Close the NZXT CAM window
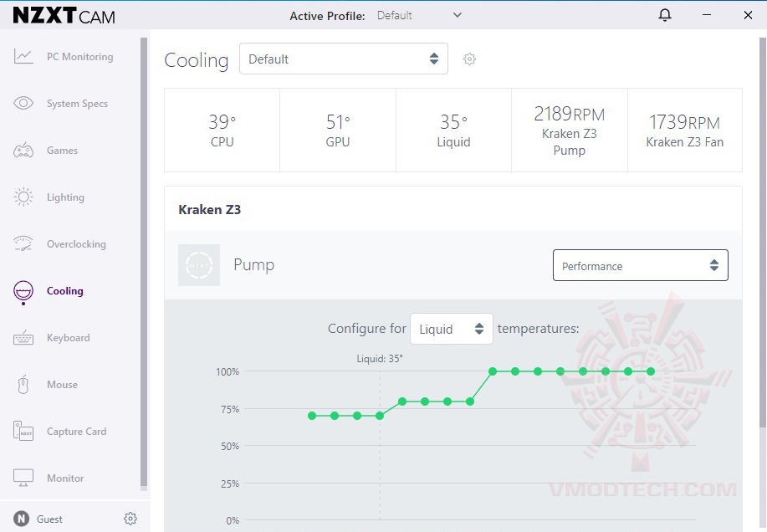The width and height of the screenshot is (767, 532). (x=748, y=15)
